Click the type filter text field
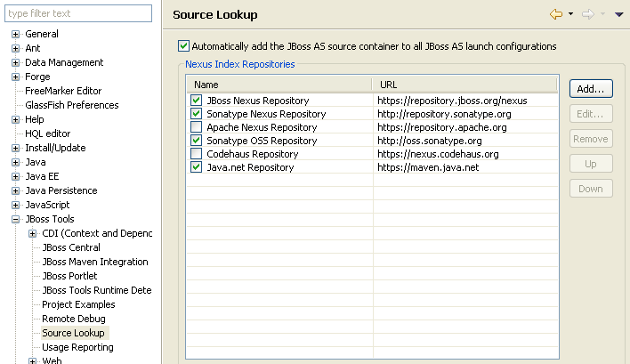This screenshot has width=630, height=364. [x=78, y=13]
